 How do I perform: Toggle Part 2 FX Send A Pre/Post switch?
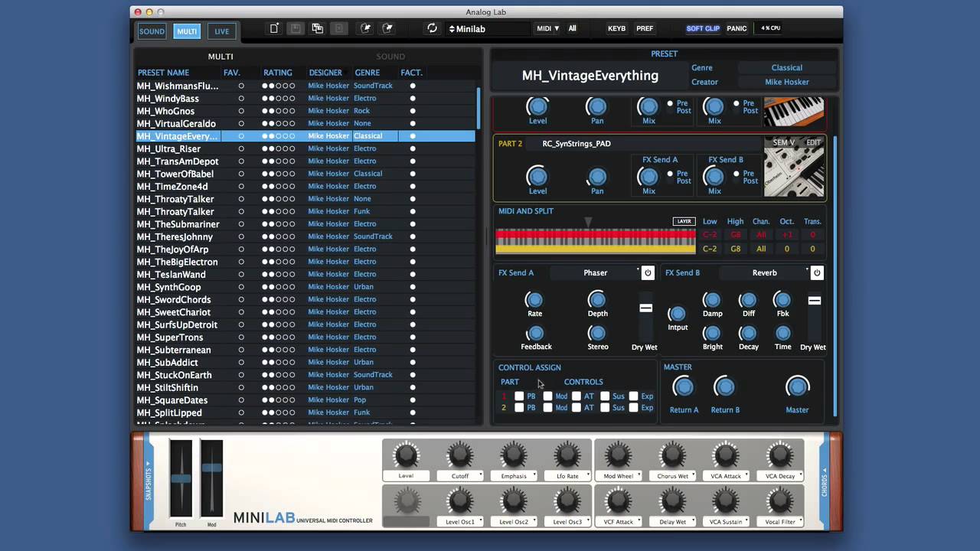670,174
